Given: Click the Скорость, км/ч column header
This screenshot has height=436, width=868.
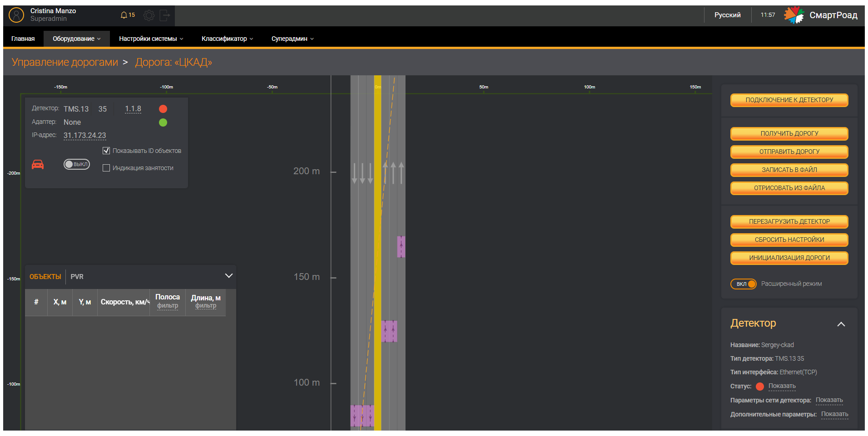Looking at the screenshot, I should pyautogui.click(x=124, y=302).
